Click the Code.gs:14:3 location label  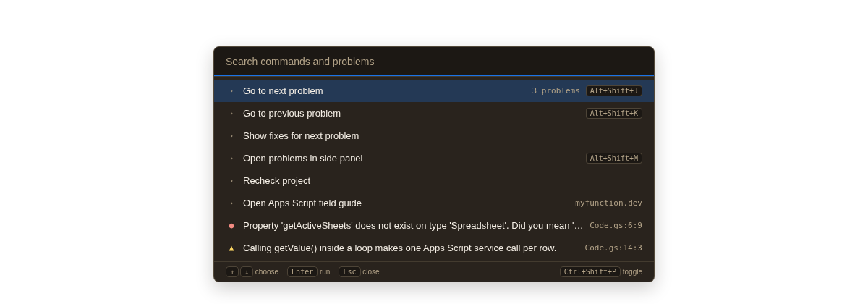(613, 248)
